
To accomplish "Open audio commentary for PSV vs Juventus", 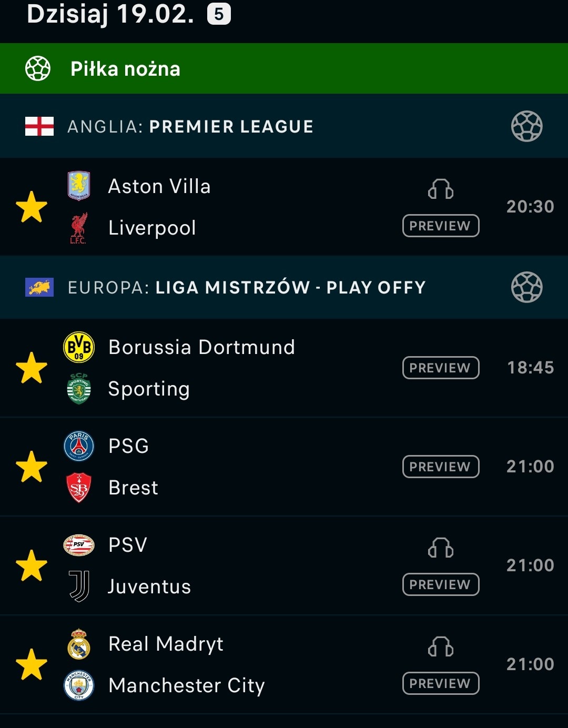I will pyautogui.click(x=441, y=548).
